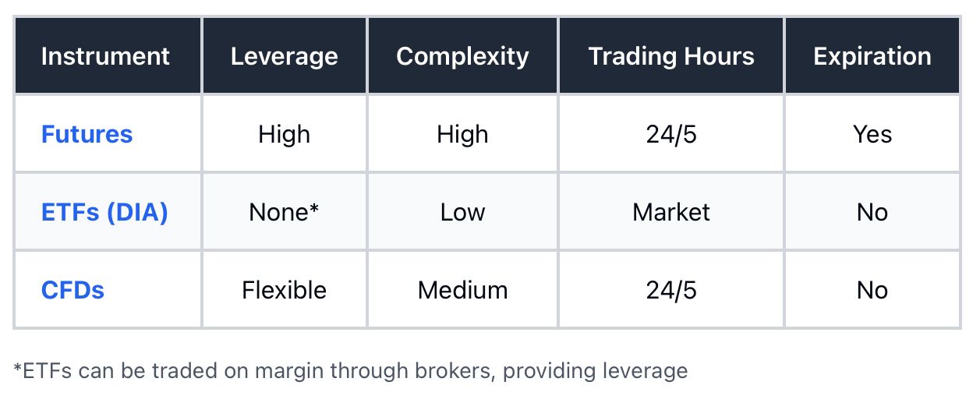
Task: Click the Futures trading hours '24/5' cell
Action: click(x=671, y=134)
